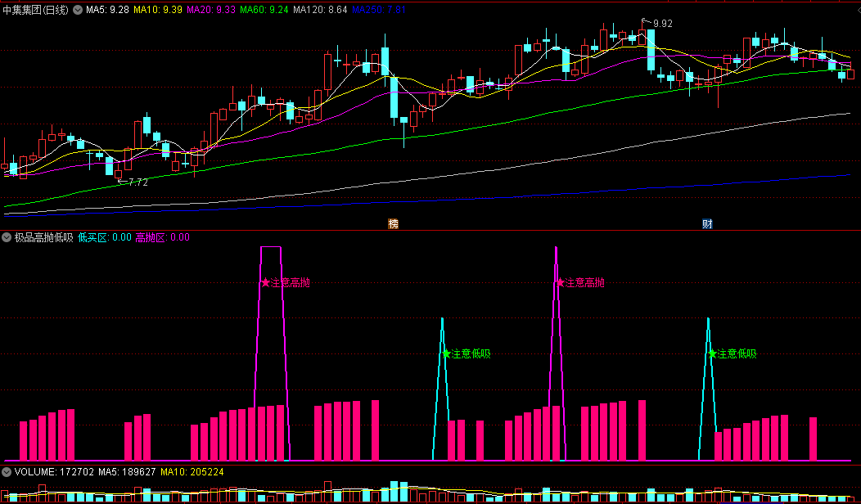Open the VOLUME indicator dropdown arrow
Screen dimensions: 861x504
[7, 472]
